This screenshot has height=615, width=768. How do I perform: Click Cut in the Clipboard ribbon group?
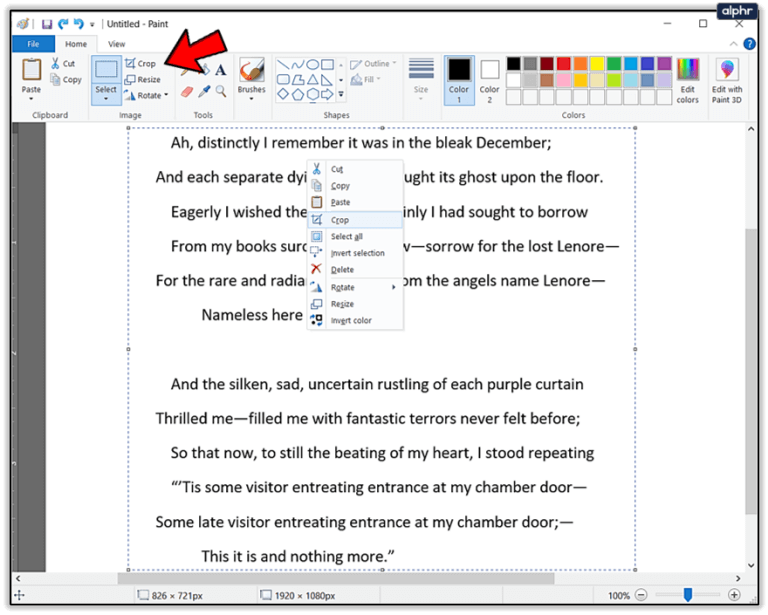63,64
